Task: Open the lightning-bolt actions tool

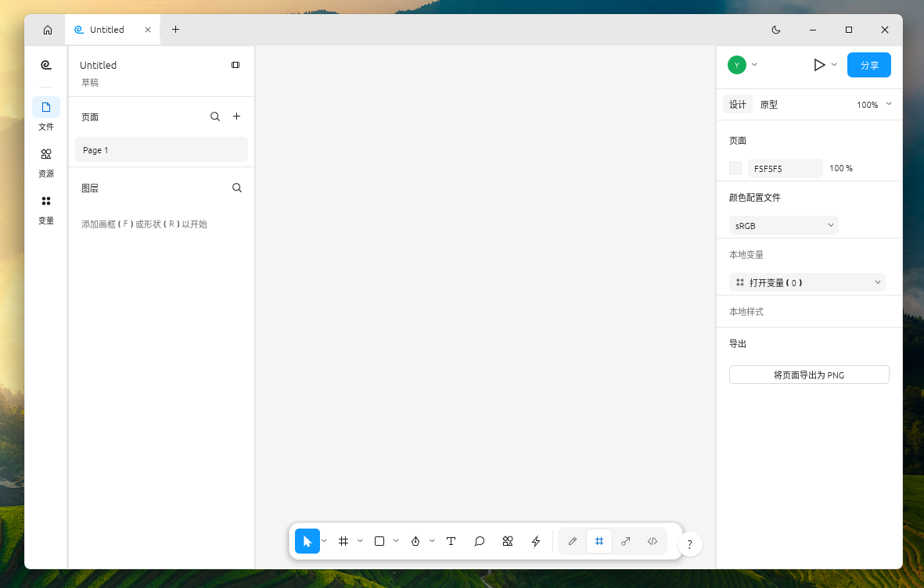Action: (536, 541)
